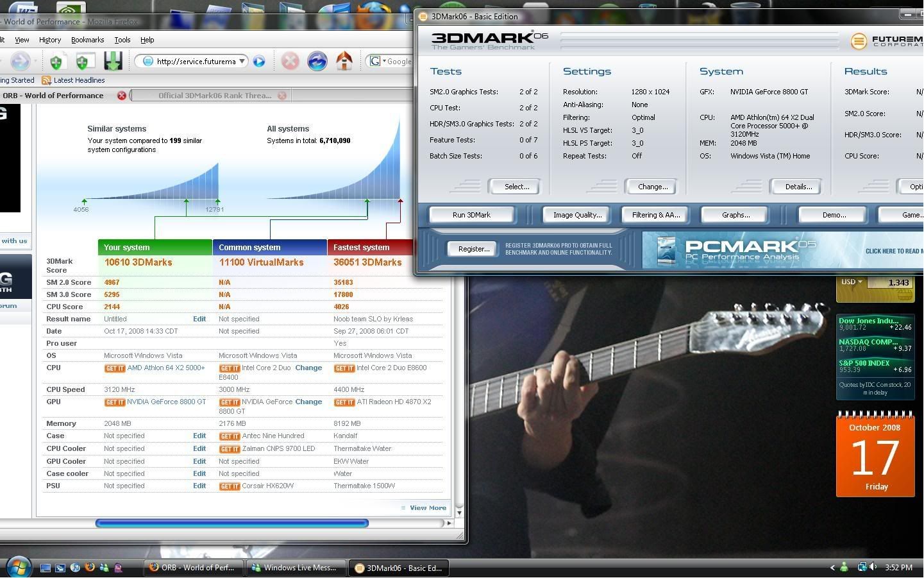This screenshot has height=578, width=924.
Task: Click the View More link
Action: click(x=428, y=508)
